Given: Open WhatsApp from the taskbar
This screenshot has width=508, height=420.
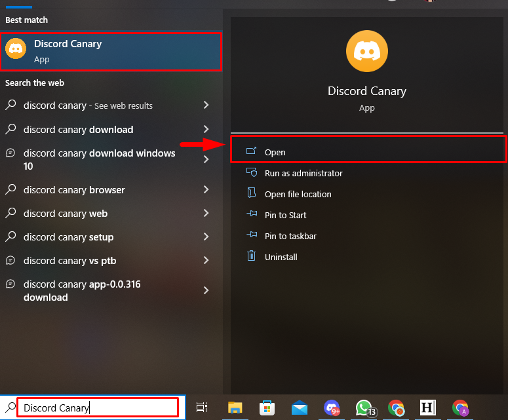Looking at the screenshot, I should [366, 408].
